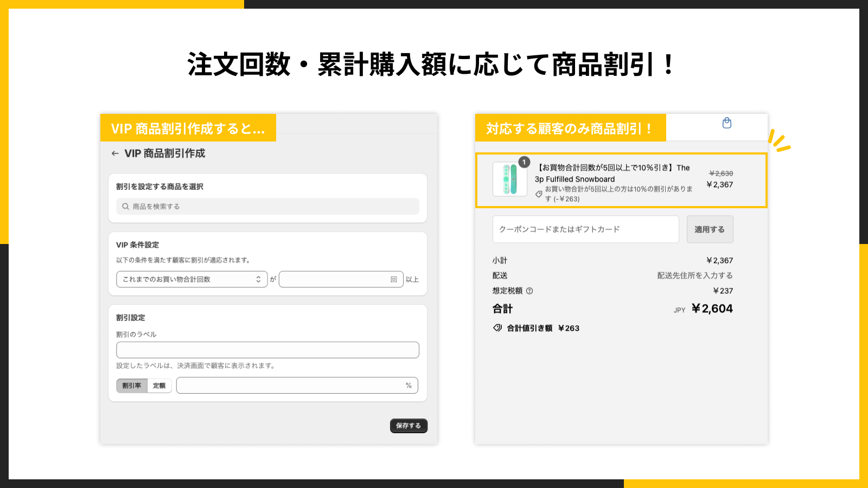This screenshot has width=868, height=488.
Task: Open the help icon next to 想定税額
Action: 529,291
